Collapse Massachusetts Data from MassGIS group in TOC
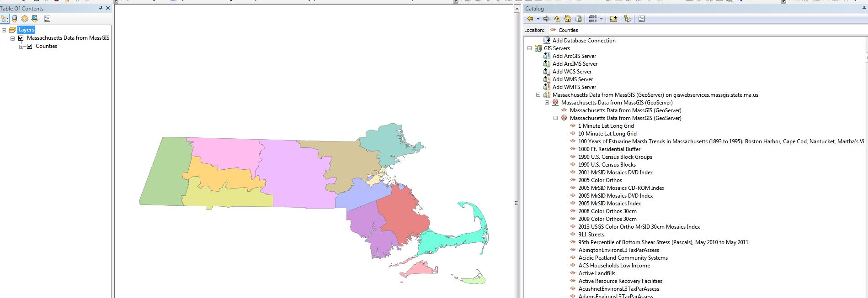Image resolution: width=868 pixels, height=298 pixels. click(x=13, y=38)
